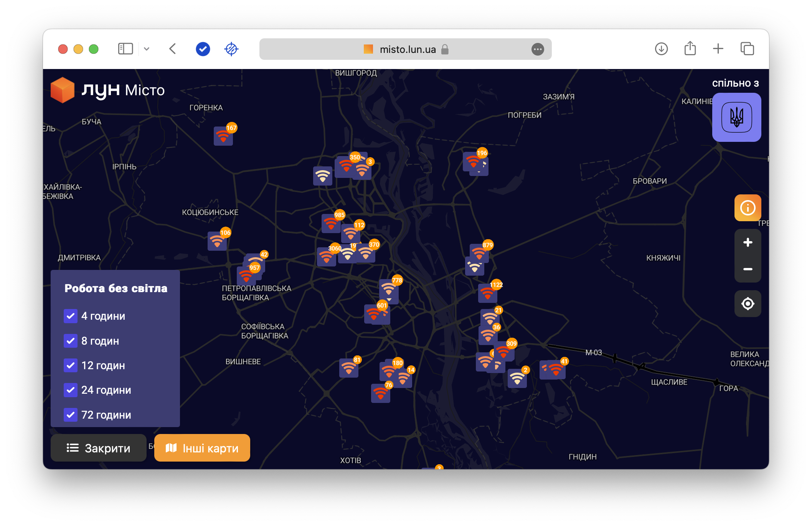Show Safari tab overview
Viewport: 812px width, 526px height.
(x=747, y=49)
